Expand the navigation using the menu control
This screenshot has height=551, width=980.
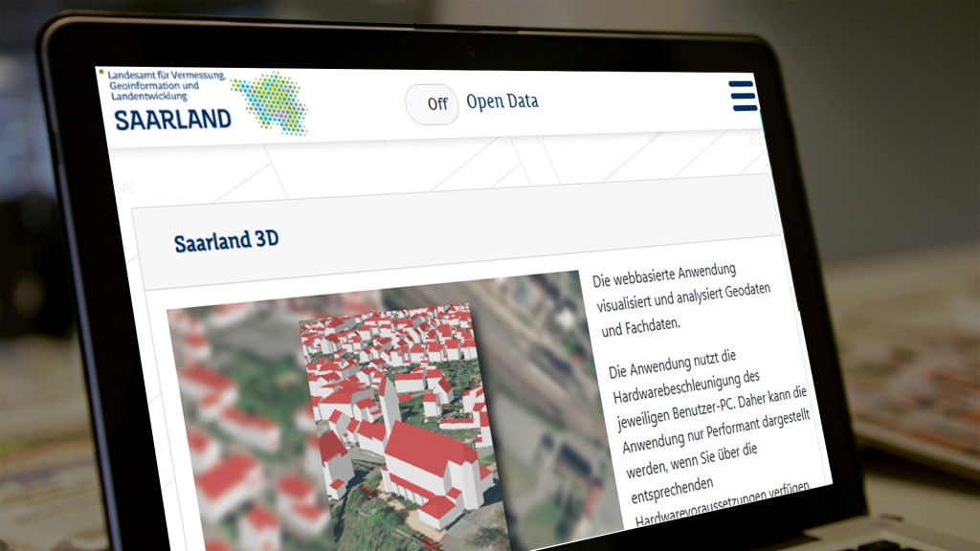click(743, 97)
